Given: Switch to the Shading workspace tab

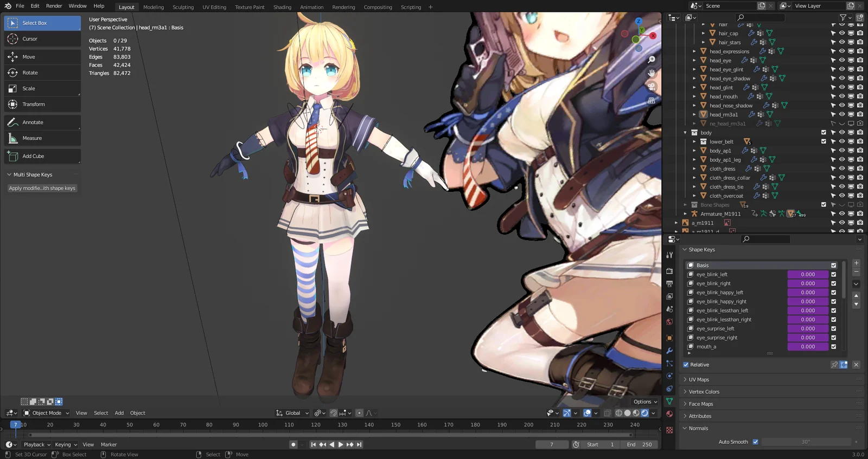Looking at the screenshot, I should [282, 7].
